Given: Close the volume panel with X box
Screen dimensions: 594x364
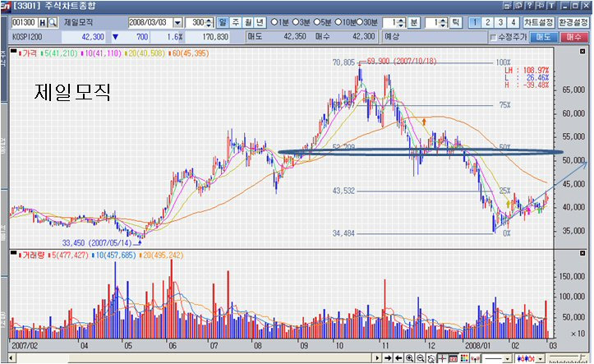Looking at the screenshot, I should tap(582, 253).
